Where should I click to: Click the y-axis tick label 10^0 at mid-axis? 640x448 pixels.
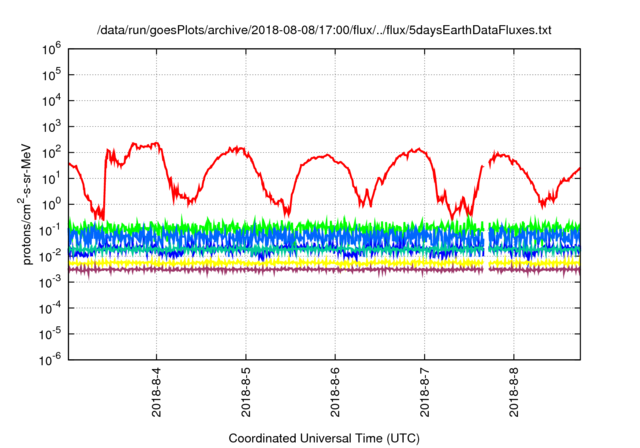[52, 204]
